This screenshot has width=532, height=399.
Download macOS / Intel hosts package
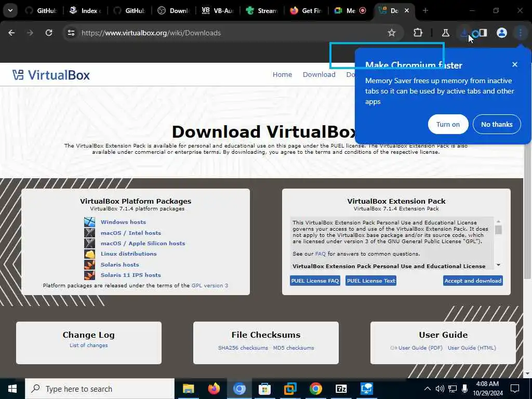[130, 233]
